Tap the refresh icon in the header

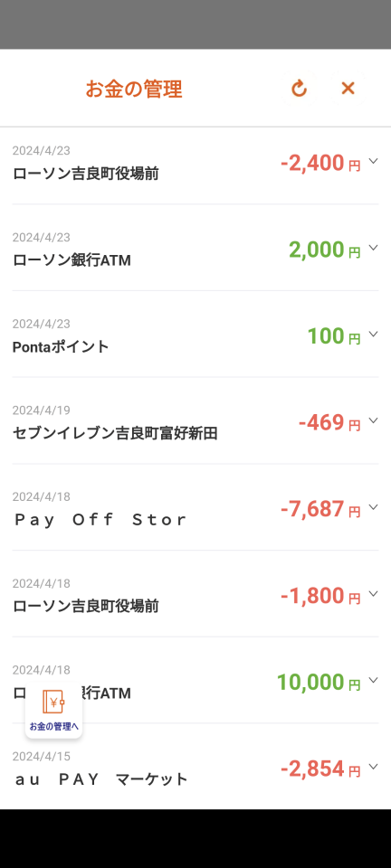tap(299, 88)
